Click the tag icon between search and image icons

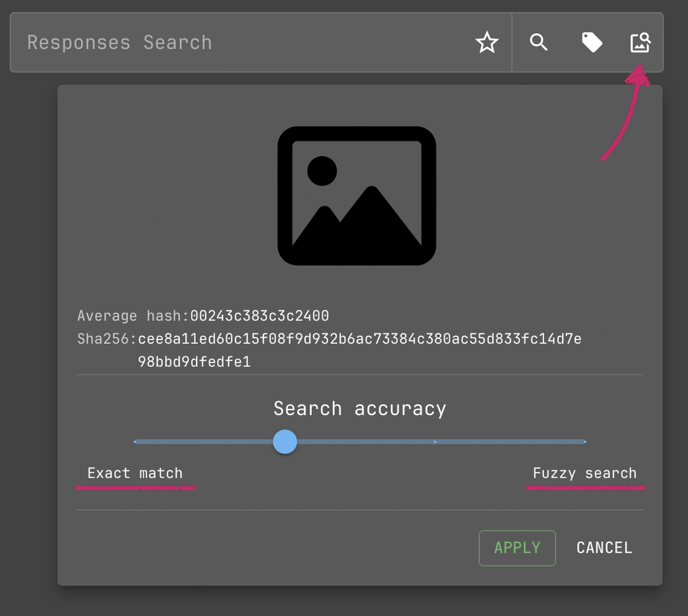click(x=591, y=42)
